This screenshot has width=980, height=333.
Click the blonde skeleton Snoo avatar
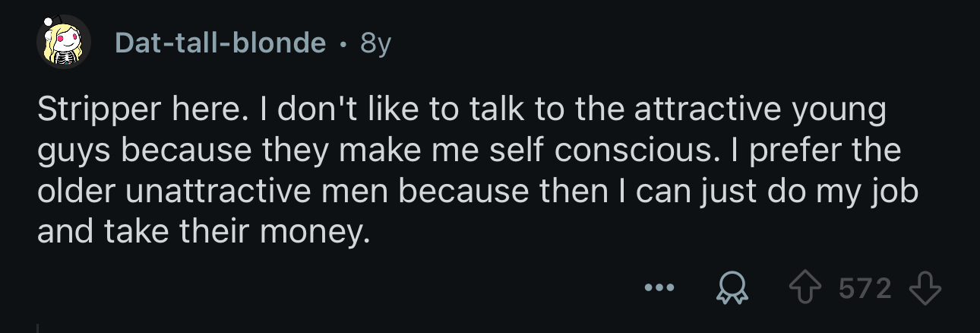64,43
